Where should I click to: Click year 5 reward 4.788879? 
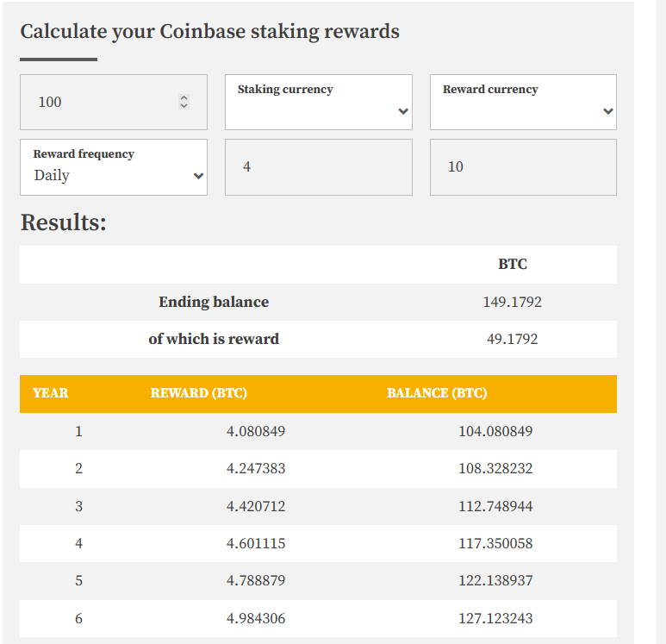point(256,580)
